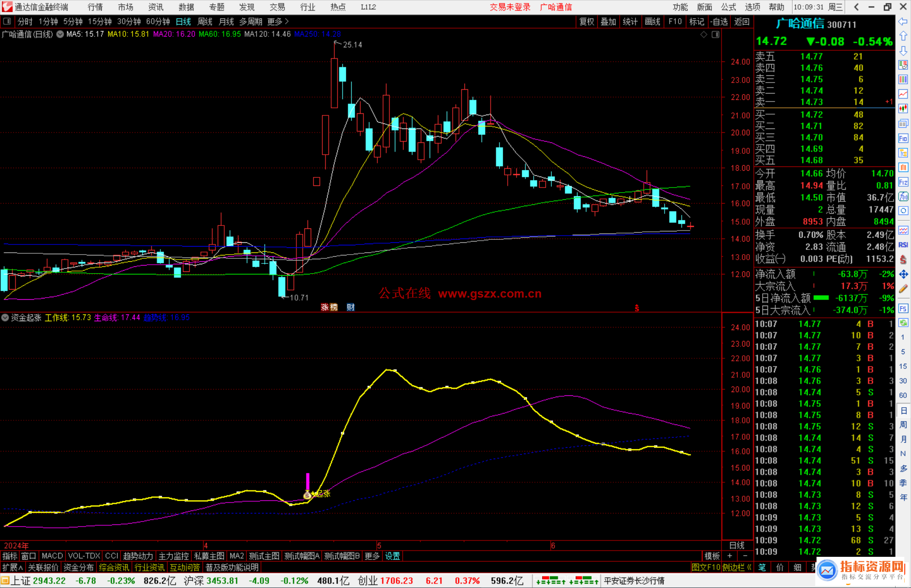Click the orange document icon in sidebar
The width and height of the screenshot is (911, 588).
tap(903, 167)
